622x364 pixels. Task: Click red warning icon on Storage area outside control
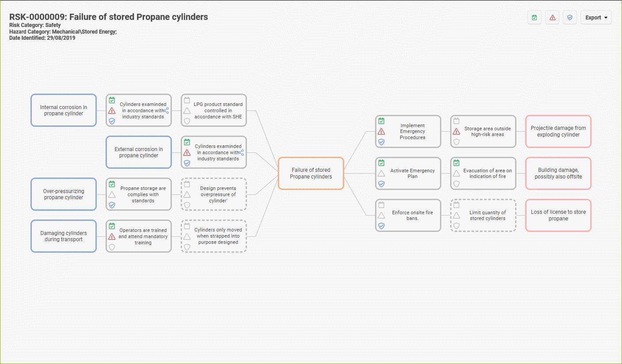[x=456, y=132]
